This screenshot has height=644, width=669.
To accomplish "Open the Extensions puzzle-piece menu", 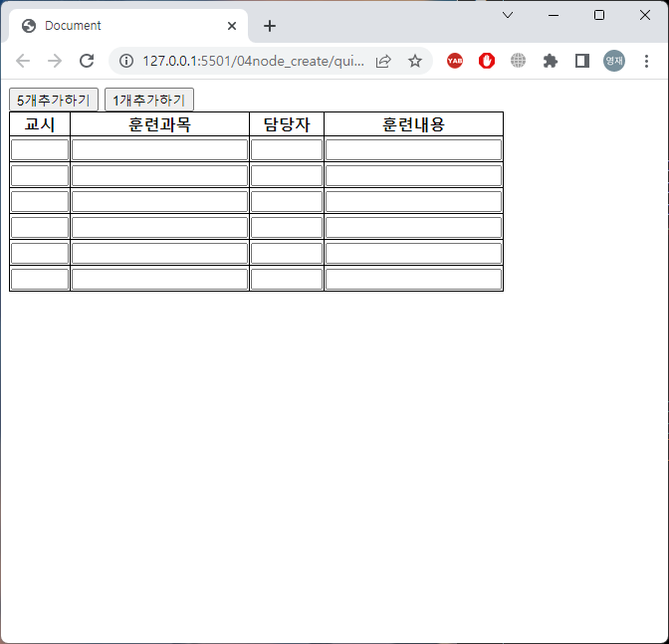I will coord(550,61).
